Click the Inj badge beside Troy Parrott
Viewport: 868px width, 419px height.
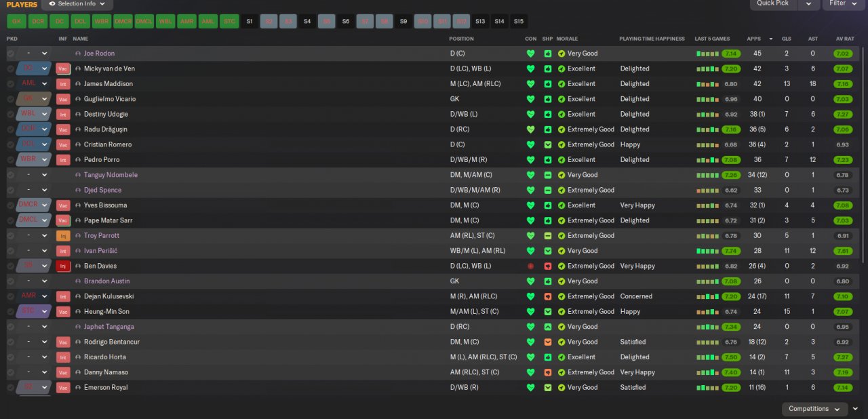click(63, 235)
